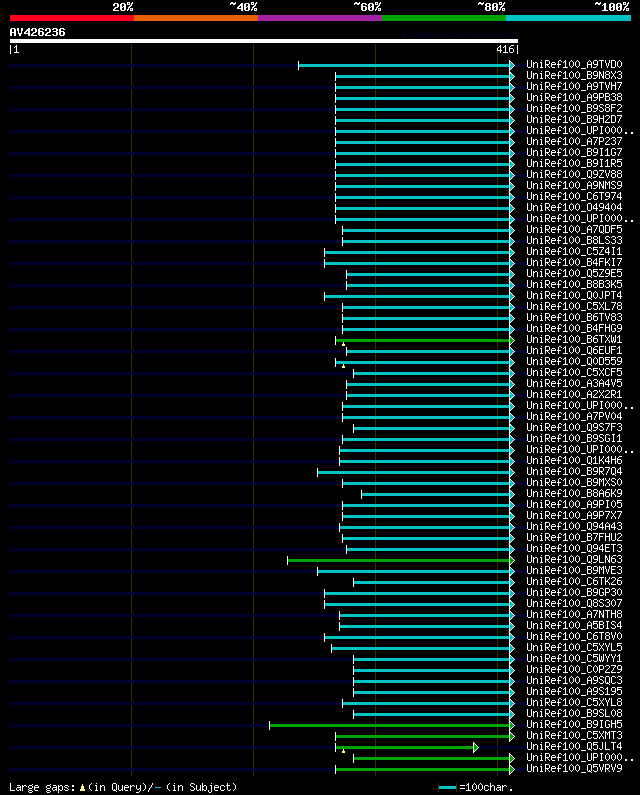Select hit label UniRef100_C5XL78
The width and height of the screenshot is (640, 795).
click(x=574, y=307)
